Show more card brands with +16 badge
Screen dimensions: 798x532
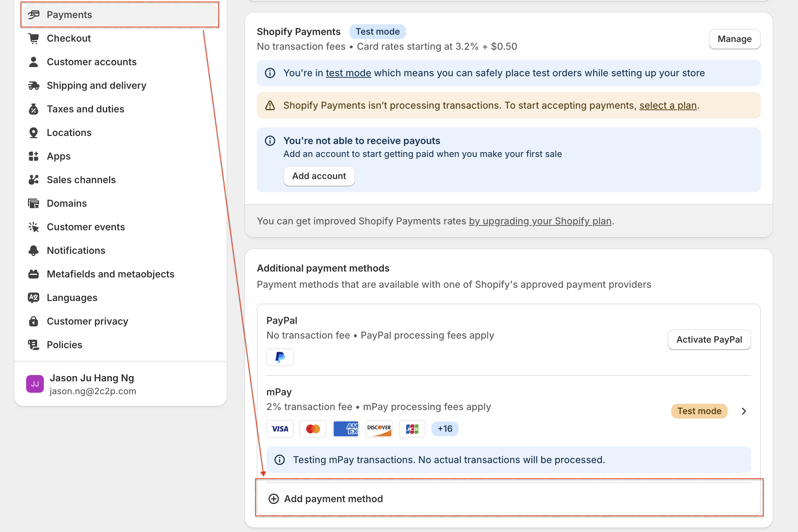point(445,429)
